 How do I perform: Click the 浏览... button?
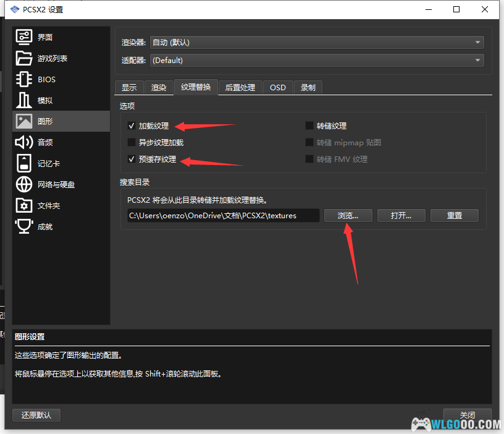click(348, 216)
